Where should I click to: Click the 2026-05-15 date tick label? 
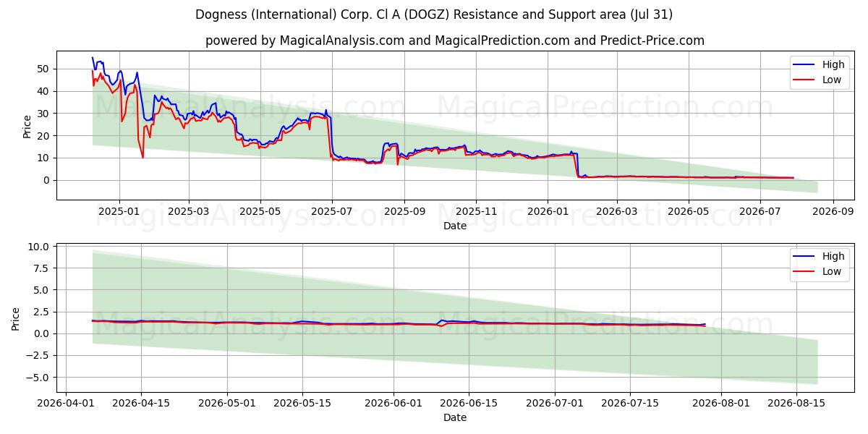(x=302, y=403)
